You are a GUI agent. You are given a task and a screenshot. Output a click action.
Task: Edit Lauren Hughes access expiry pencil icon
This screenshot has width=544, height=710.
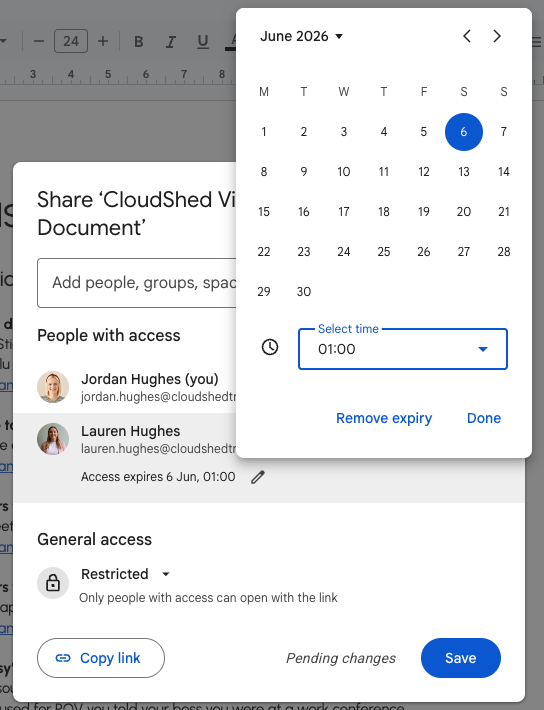point(258,477)
